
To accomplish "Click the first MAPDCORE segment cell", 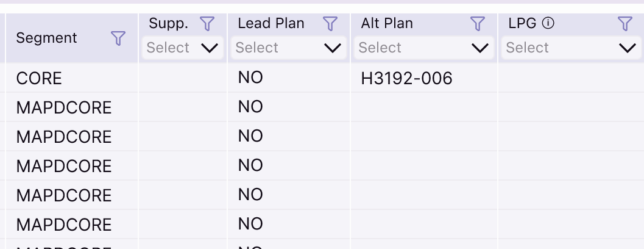I will click(x=64, y=108).
